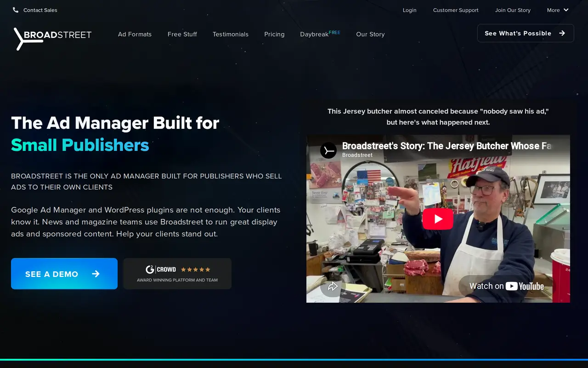Click 'Small Publishers' gradient heading text
588x368 pixels.
pyautogui.click(x=80, y=145)
